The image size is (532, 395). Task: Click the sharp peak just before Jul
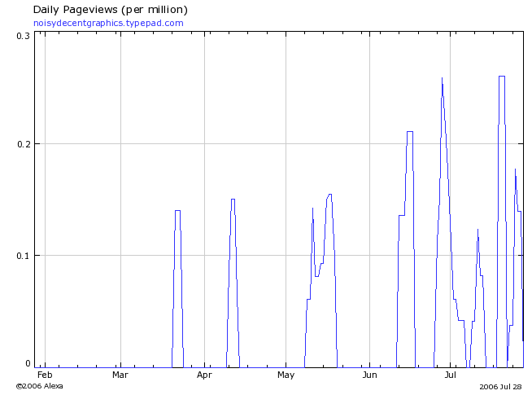442,79
